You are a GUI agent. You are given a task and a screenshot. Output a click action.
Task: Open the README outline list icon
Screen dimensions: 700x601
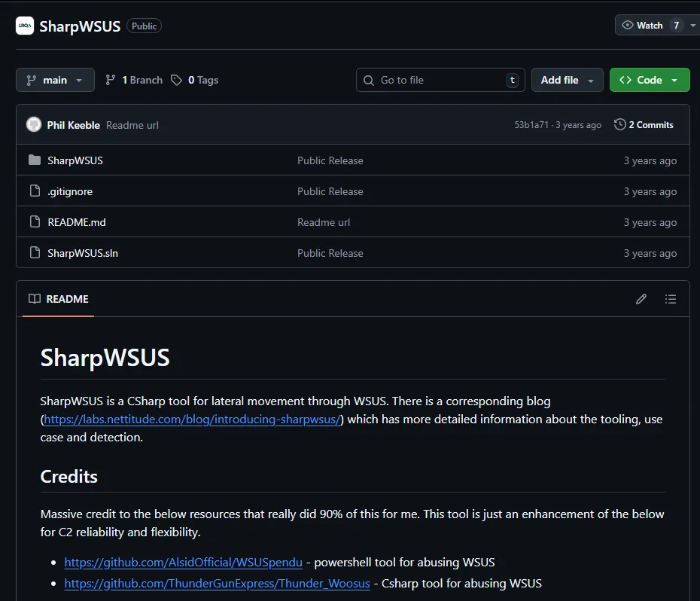pyautogui.click(x=671, y=299)
